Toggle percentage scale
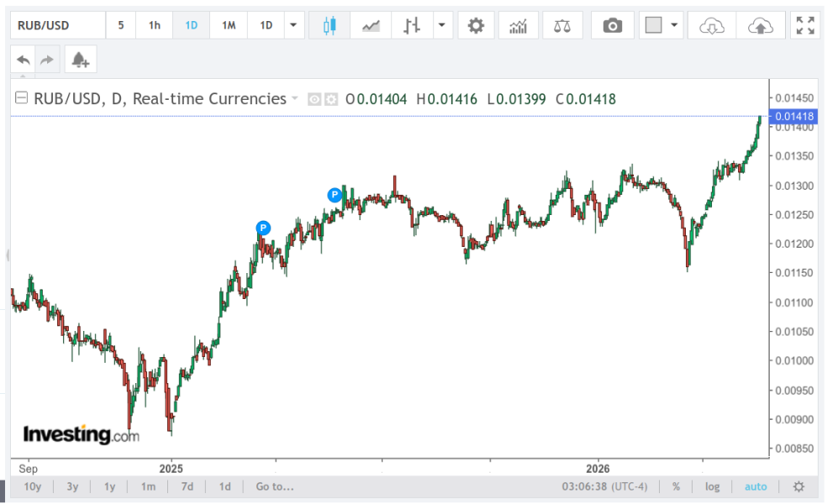Screen dimensions: 838x504 click(x=676, y=486)
